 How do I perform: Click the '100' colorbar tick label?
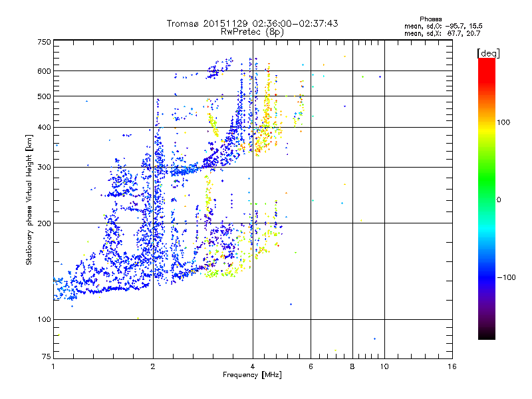pyautogui.click(x=503, y=122)
